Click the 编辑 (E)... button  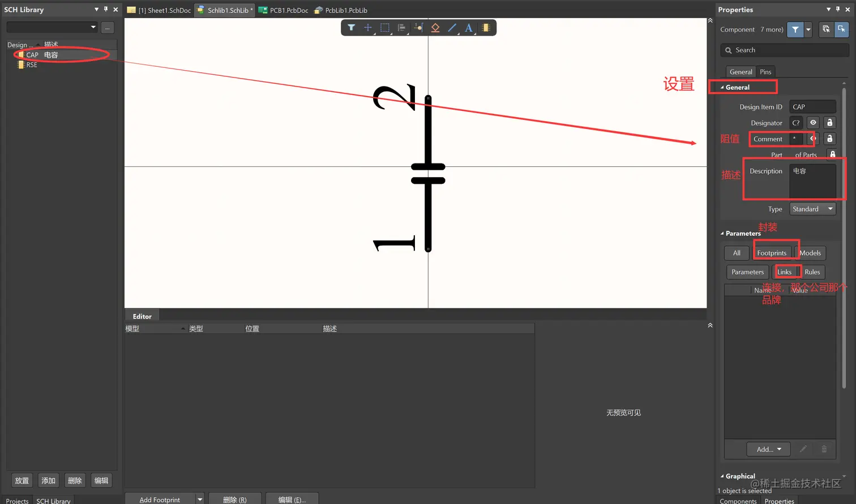coord(292,499)
